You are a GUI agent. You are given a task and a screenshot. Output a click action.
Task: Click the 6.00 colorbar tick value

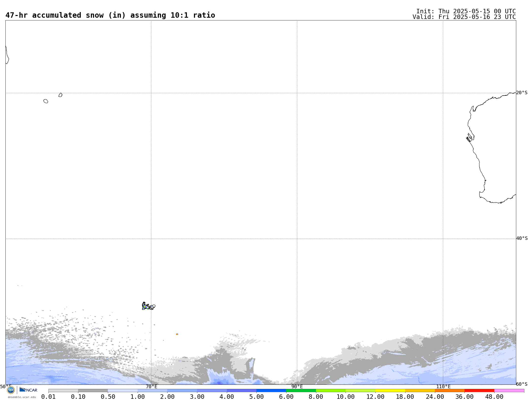pos(286,397)
